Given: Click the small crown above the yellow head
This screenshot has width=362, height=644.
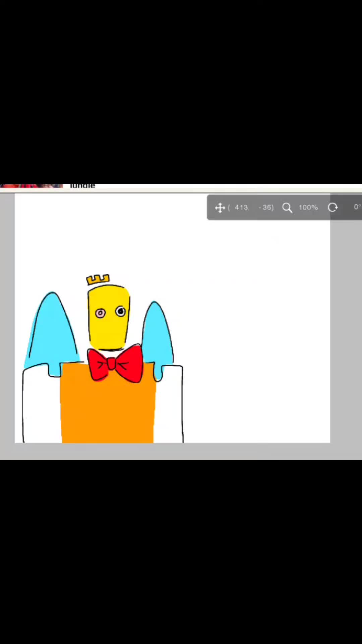Looking at the screenshot, I should [98, 279].
